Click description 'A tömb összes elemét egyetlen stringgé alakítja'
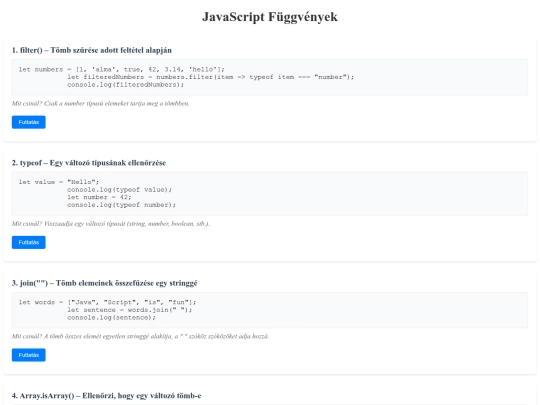540x405 pixels. click(140, 336)
